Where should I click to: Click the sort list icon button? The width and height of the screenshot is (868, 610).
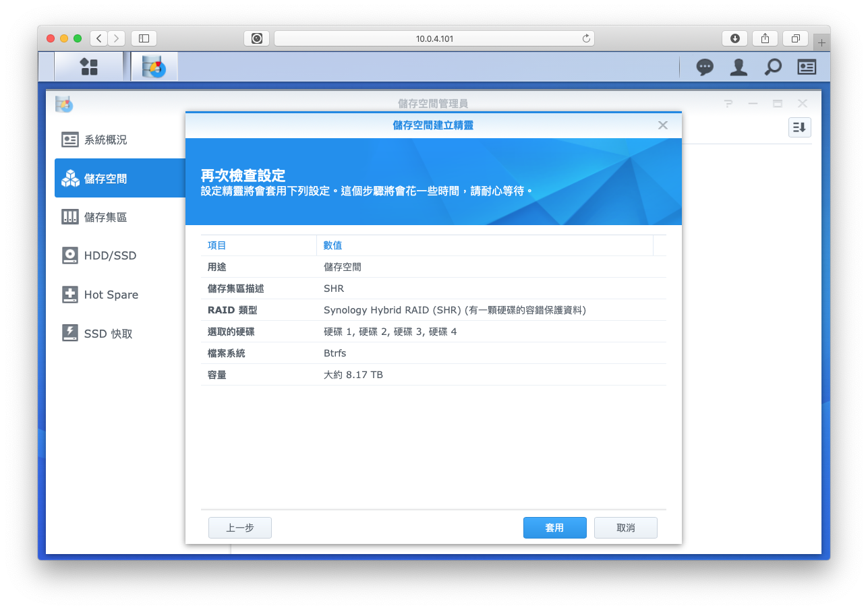(x=799, y=127)
